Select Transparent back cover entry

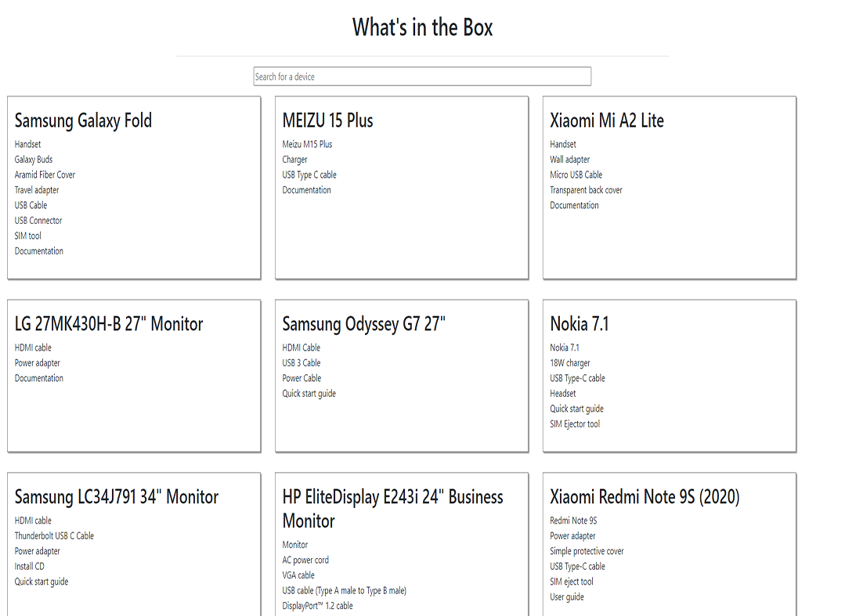[586, 190]
